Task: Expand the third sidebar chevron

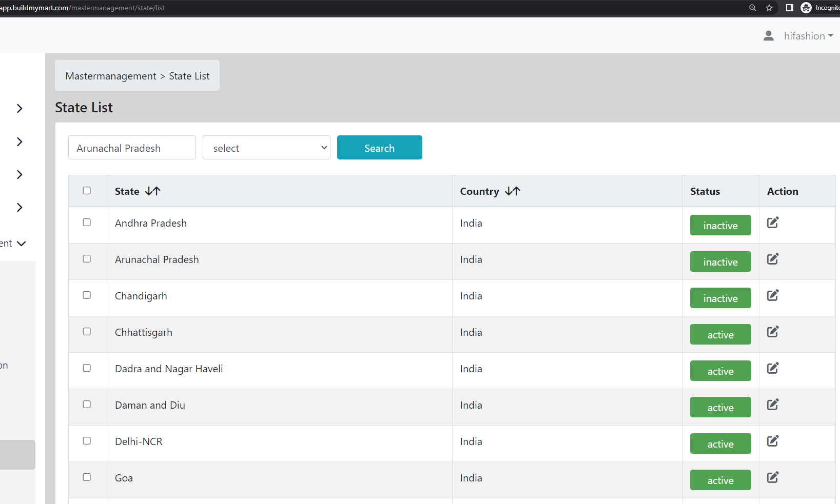Action: click(19, 174)
